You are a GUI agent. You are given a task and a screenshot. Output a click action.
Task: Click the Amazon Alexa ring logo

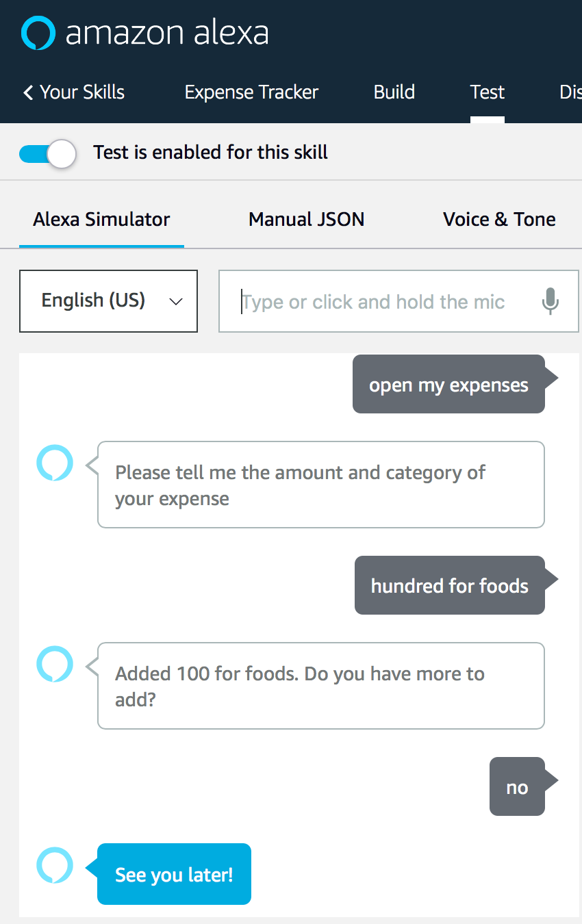pos(38,33)
